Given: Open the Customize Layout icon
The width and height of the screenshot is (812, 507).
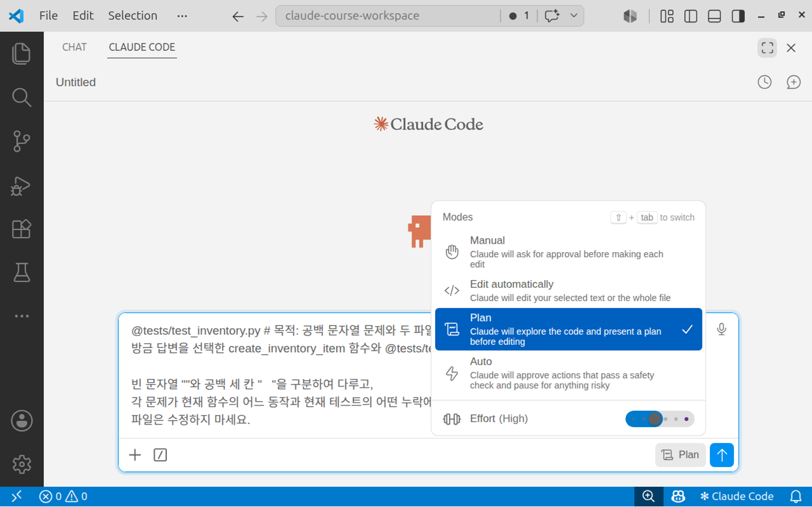Looking at the screenshot, I should click(x=667, y=16).
